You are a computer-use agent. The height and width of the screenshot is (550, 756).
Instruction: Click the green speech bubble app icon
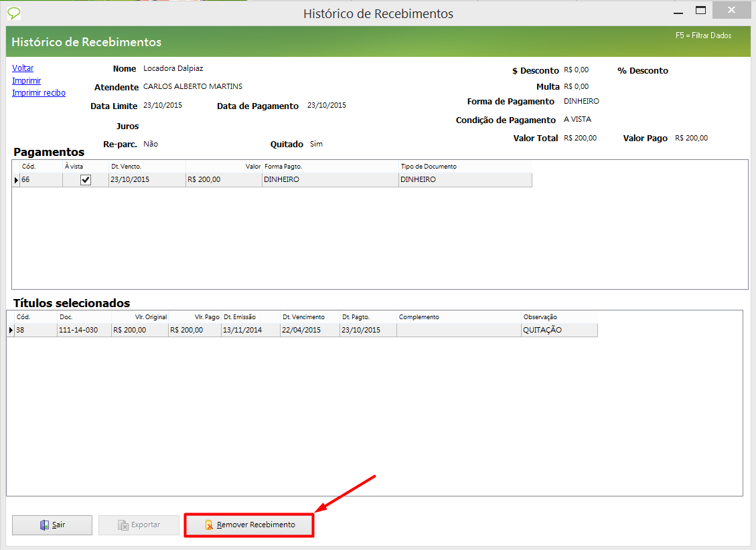(x=13, y=13)
